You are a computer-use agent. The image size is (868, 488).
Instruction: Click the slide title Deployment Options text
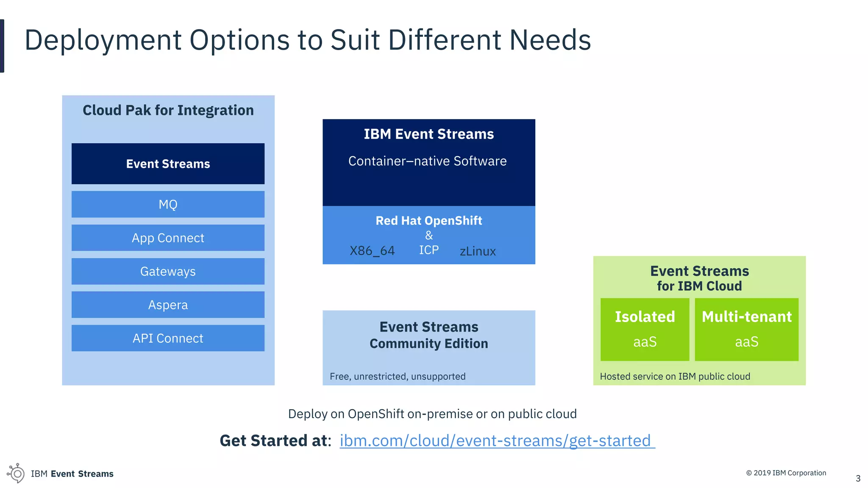coord(307,40)
